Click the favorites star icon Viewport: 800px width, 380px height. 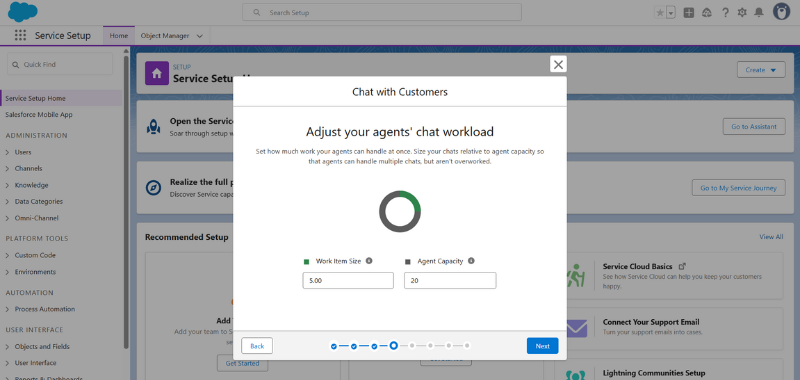660,13
